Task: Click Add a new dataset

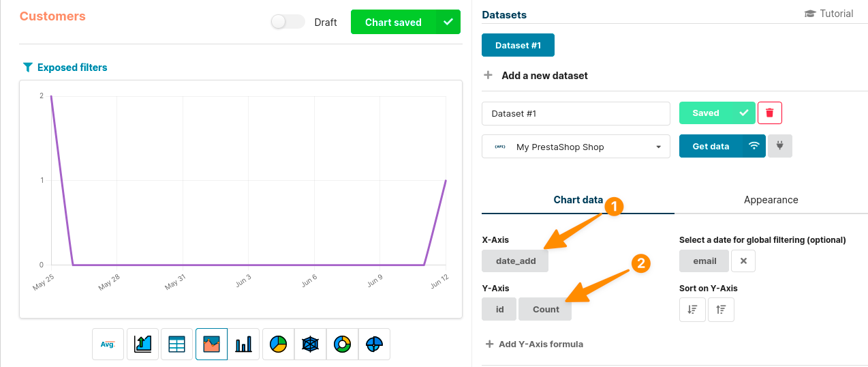Action: pyautogui.click(x=544, y=76)
